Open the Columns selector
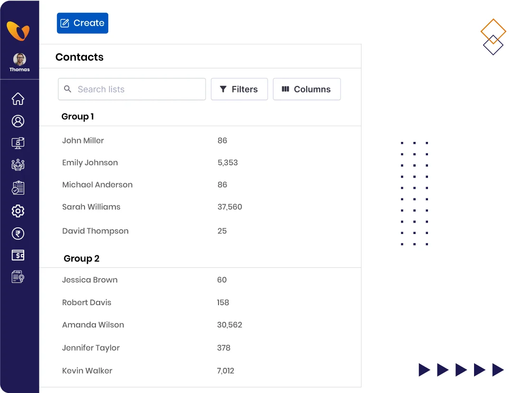532x393 pixels. [x=306, y=89]
